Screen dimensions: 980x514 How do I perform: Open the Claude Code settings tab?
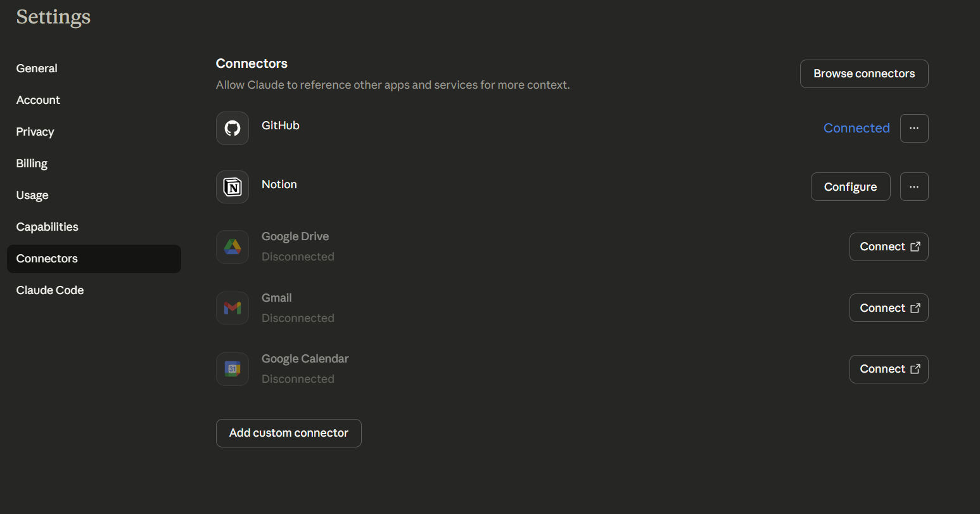click(50, 290)
